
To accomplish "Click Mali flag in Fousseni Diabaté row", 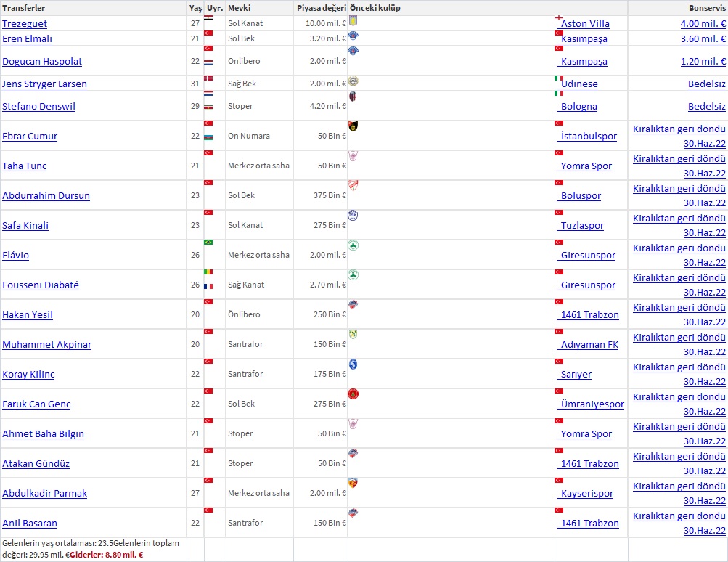I will point(208,272).
